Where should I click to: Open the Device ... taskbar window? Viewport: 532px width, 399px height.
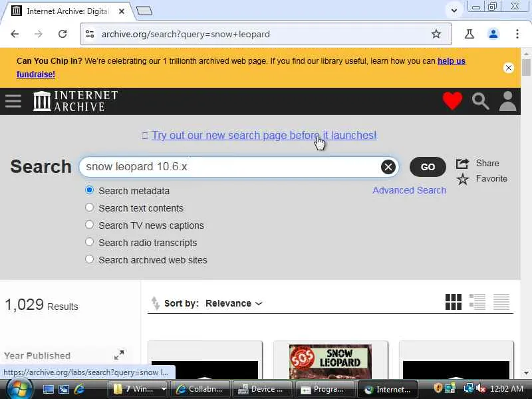tap(262, 389)
